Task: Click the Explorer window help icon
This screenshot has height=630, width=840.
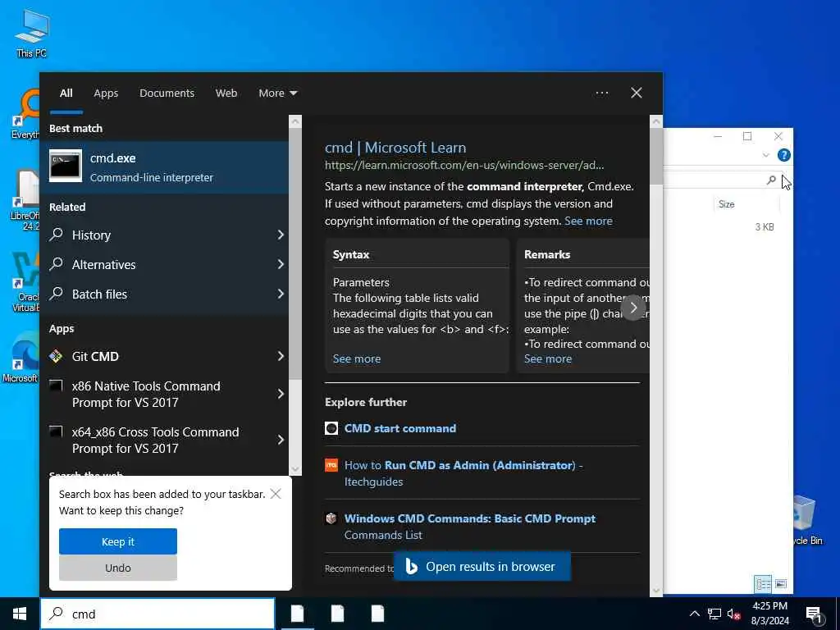Action: click(783, 155)
